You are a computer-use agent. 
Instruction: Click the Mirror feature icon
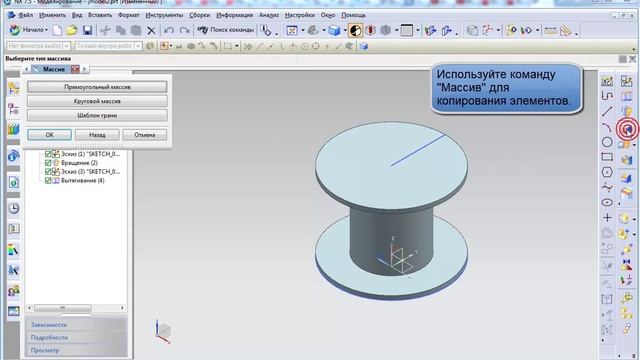(x=627, y=265)
